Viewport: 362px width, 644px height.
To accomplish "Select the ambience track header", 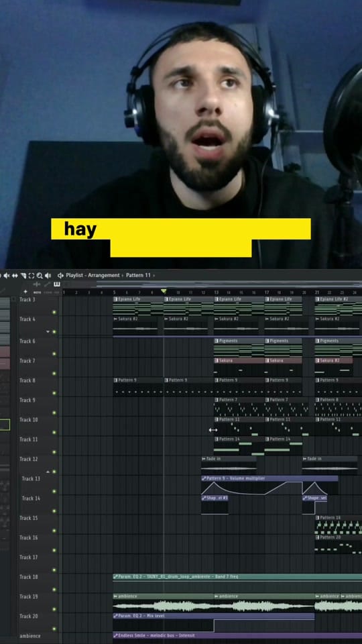I will [x=40, y=638].
